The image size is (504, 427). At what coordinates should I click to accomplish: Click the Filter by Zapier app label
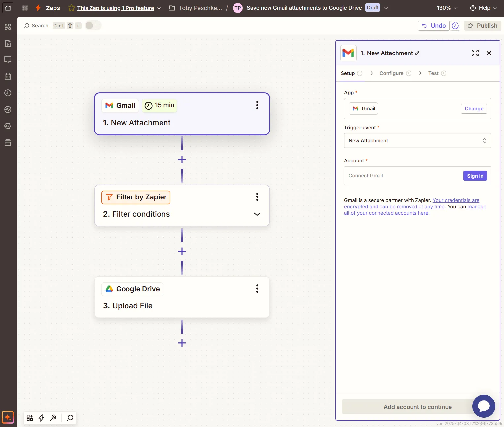tap(136, 197)
